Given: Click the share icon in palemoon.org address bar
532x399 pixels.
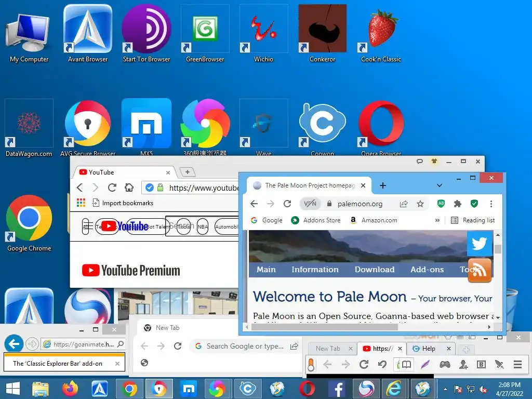Looking at the screenshot, I should [x=403, y=204].
